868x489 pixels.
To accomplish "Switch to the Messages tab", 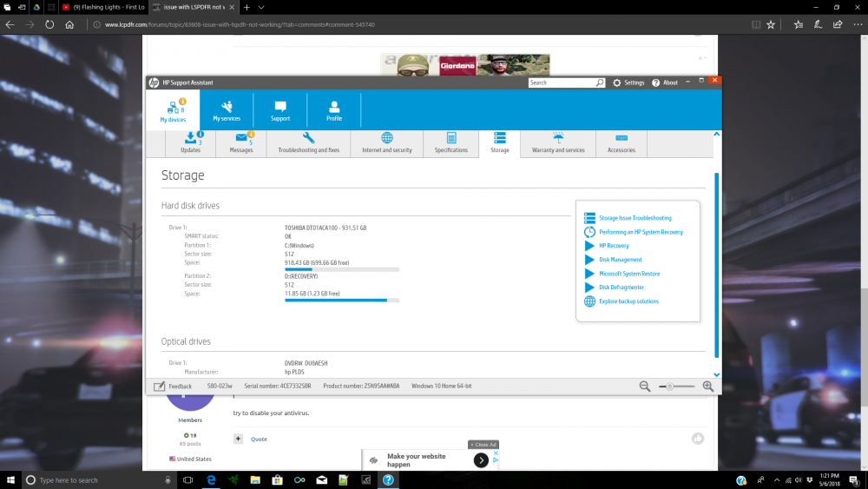I will 241,143.
